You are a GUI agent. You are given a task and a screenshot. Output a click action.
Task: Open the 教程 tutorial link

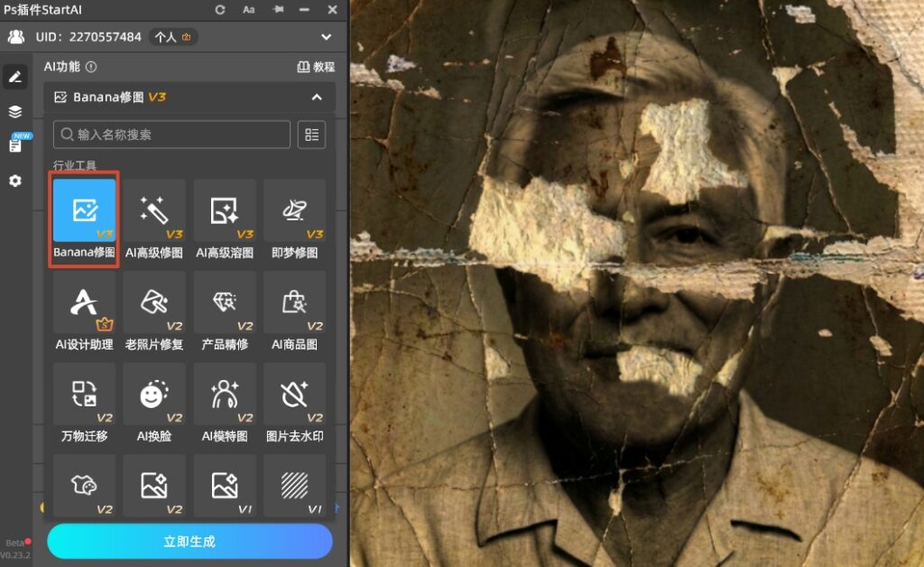tap(316, 67)
